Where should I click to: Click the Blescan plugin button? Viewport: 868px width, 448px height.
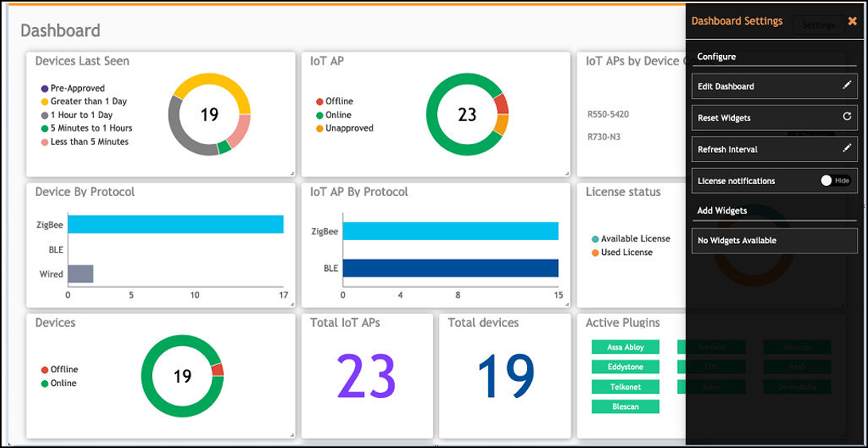click(625, 407)
